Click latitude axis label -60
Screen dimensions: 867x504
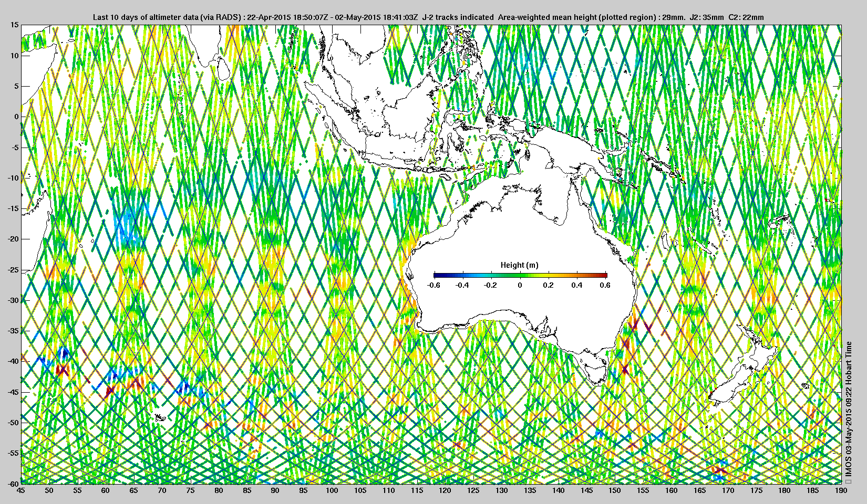(13, 484)
